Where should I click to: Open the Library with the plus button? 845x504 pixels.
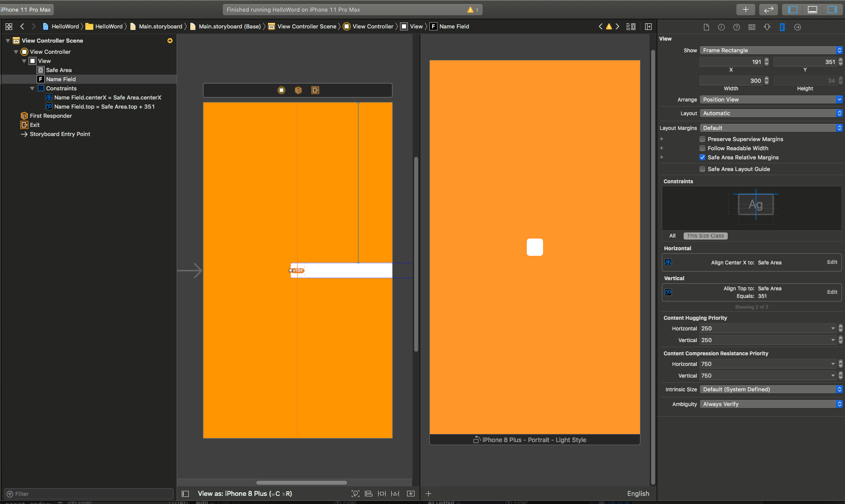pyautogui.click(x=746, y=9)
